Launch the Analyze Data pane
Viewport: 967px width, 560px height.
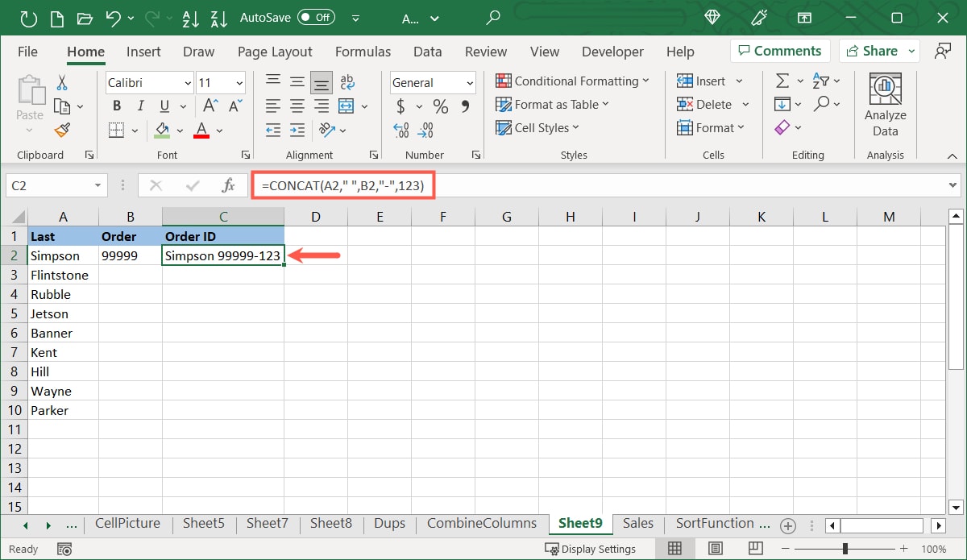(x=885, y=103)
